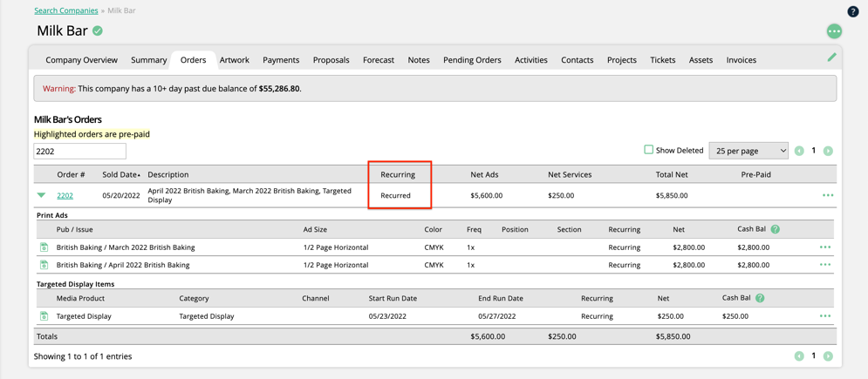
Task: Click Cash Bal help icon in Print Ads
Action: pyautogui.click(x=775, y=229)
